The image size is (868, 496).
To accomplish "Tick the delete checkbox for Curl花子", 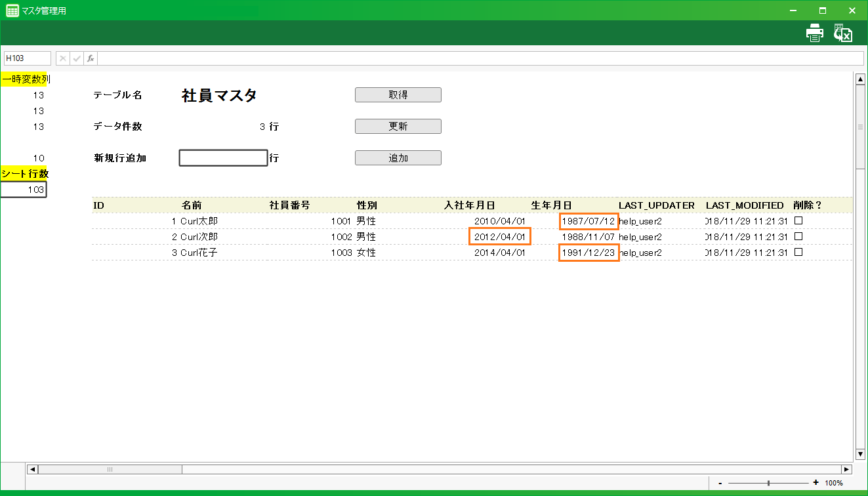I will tap(798, 252).
